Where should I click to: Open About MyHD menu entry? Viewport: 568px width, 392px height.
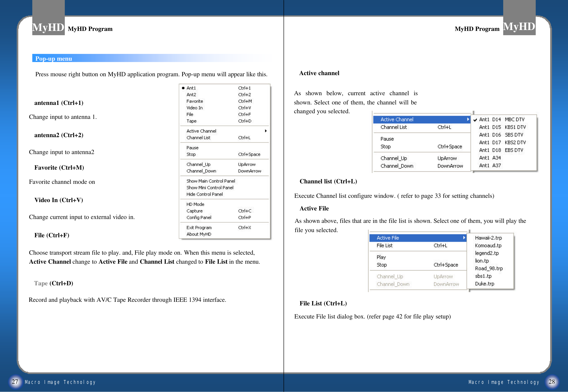coord(199,234)
